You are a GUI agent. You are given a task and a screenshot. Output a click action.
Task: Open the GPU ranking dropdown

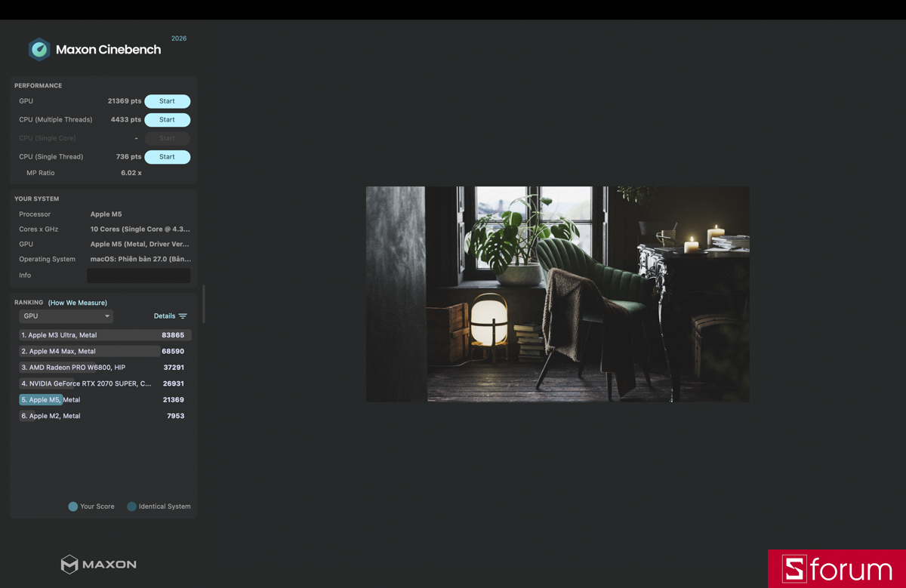66,316
